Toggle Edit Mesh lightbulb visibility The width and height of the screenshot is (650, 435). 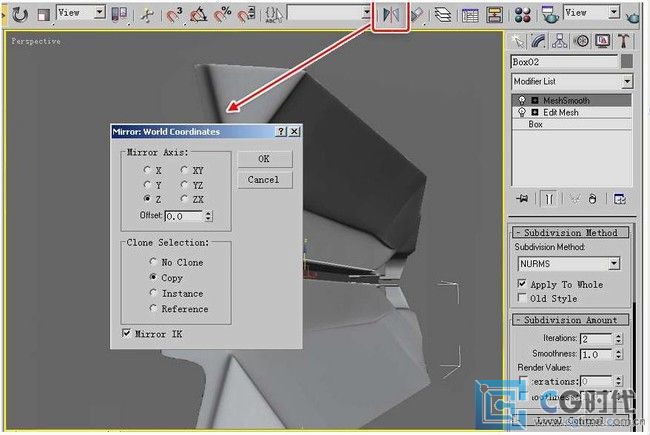522,112
